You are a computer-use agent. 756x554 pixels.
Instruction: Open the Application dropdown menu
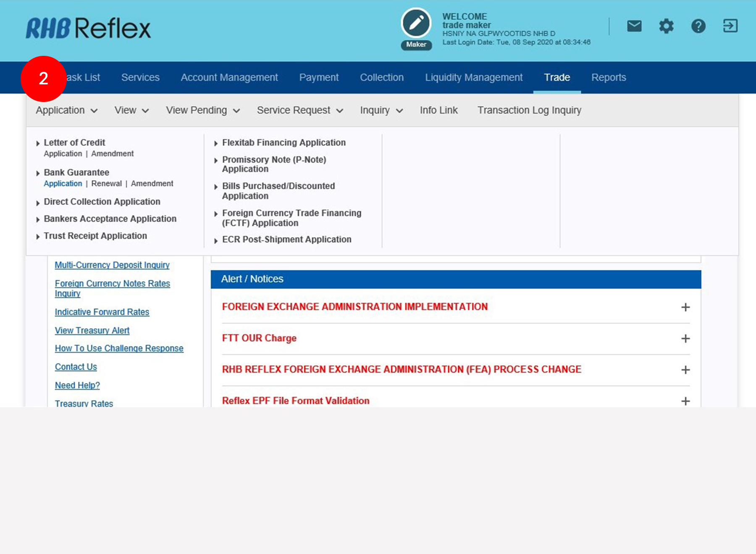66,110
